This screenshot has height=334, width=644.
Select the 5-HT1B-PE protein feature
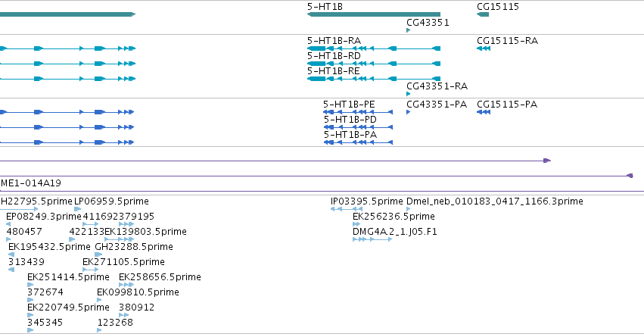(358, 112)
